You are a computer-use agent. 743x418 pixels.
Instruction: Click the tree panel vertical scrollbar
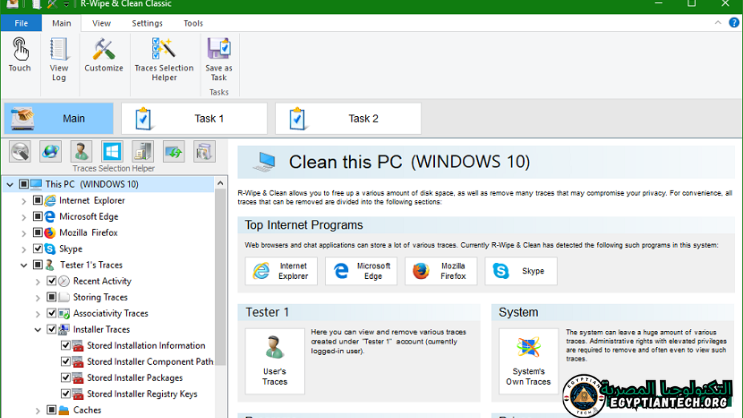pyautogui.click(x=221, y=300)
